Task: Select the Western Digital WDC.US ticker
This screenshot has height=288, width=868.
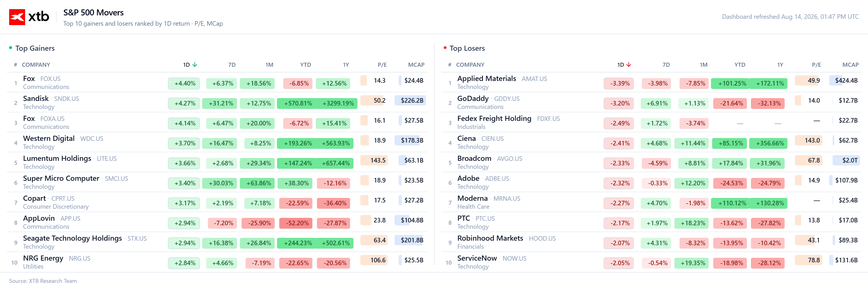Action: (92, 139)
